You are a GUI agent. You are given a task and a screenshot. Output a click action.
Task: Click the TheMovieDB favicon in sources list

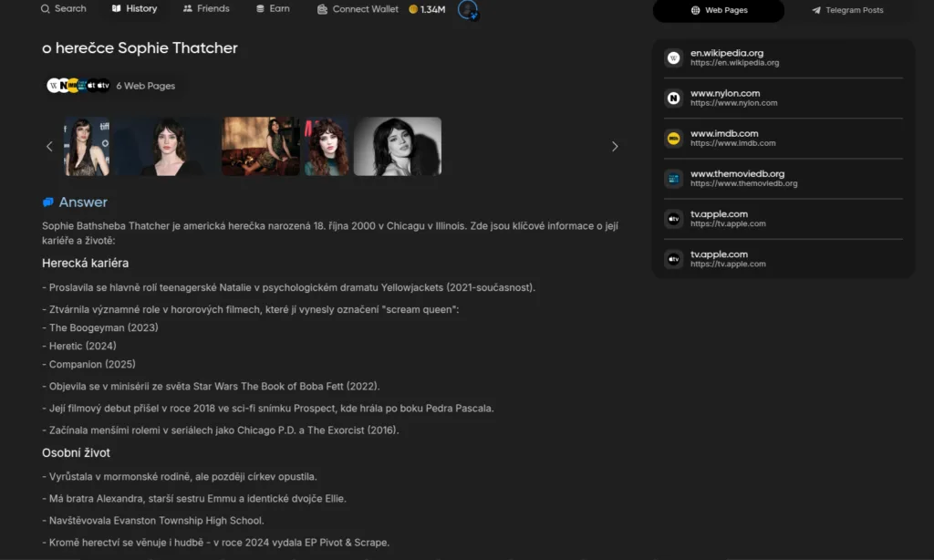pos(674,179)
